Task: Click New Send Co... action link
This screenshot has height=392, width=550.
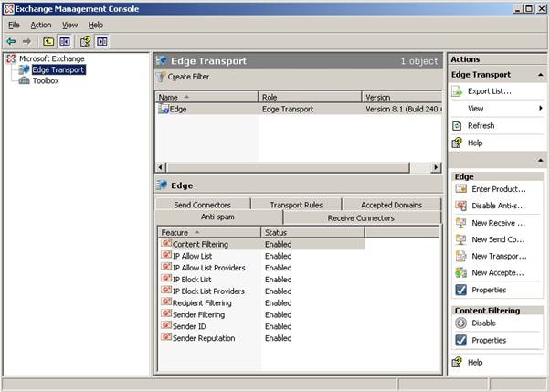Action: pos(498,239)
